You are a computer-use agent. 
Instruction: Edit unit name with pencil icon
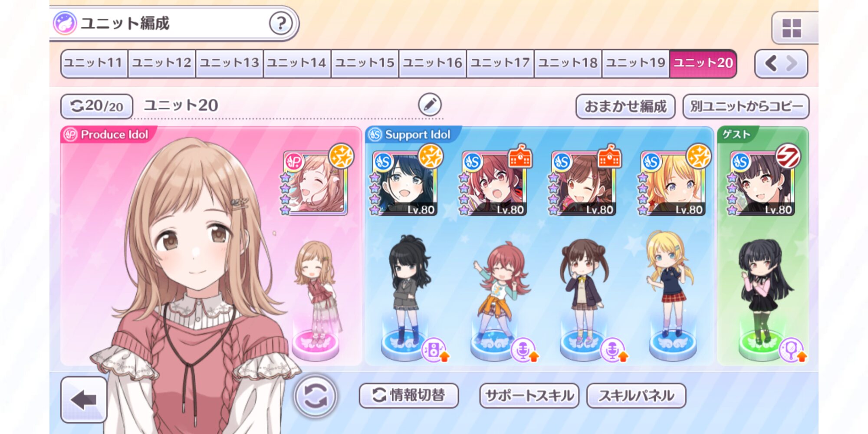430,105
